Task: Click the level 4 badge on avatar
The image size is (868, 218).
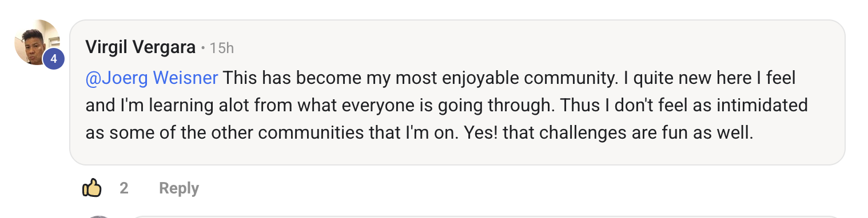Action: pos(54,59)
